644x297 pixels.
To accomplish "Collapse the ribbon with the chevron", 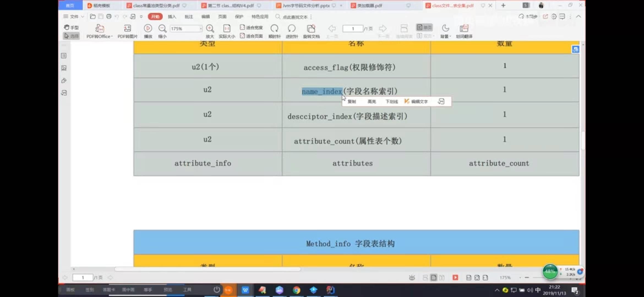I will tap(578, 16).
